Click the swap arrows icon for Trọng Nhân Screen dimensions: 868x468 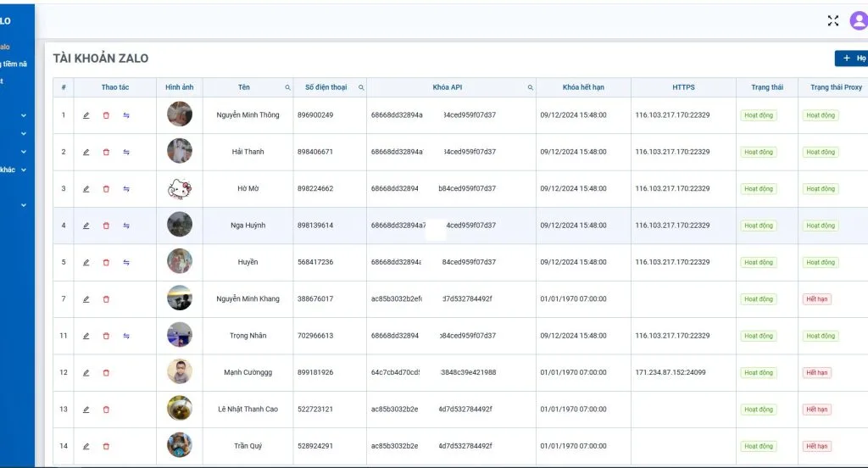[126, 336]
